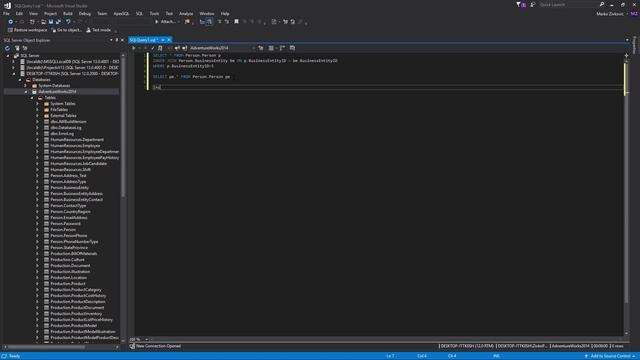
Task: Open the File menu
Action: coord(6,13)
